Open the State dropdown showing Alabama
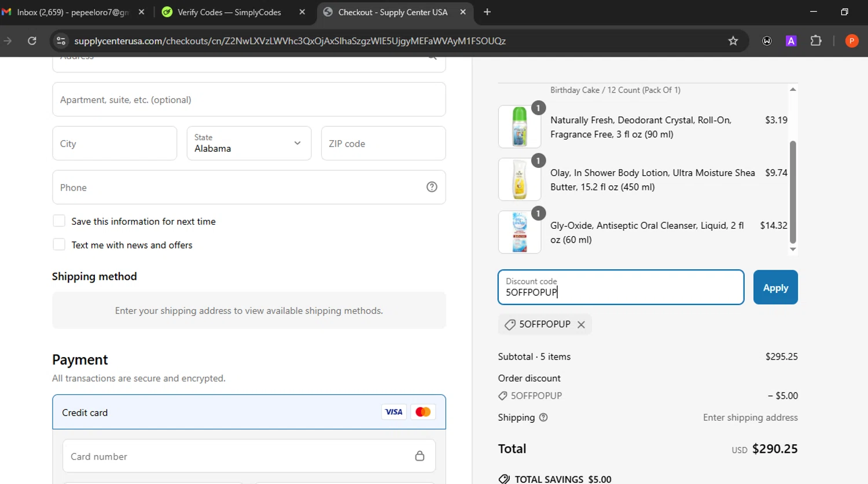The width and height of the screenshot is (868, 484). [249, 143]
